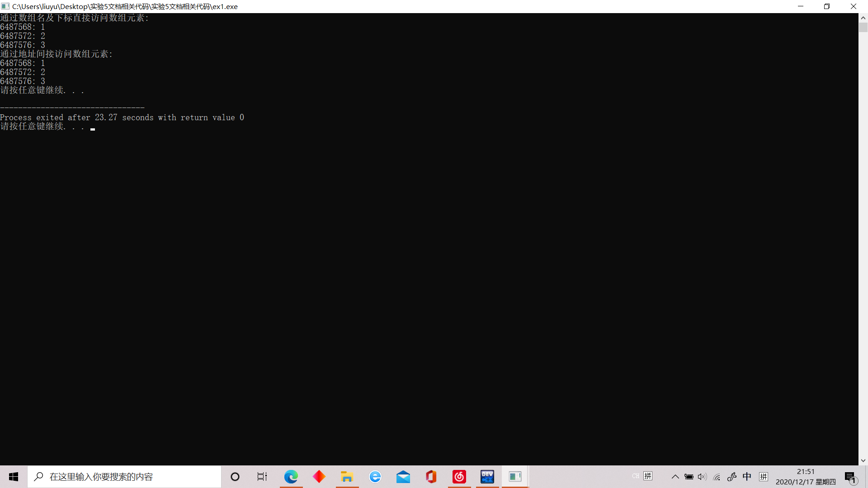
Task: Toggle Chinese/English input mode indicator
Action: pyautogui.click(x=747, y=477)
